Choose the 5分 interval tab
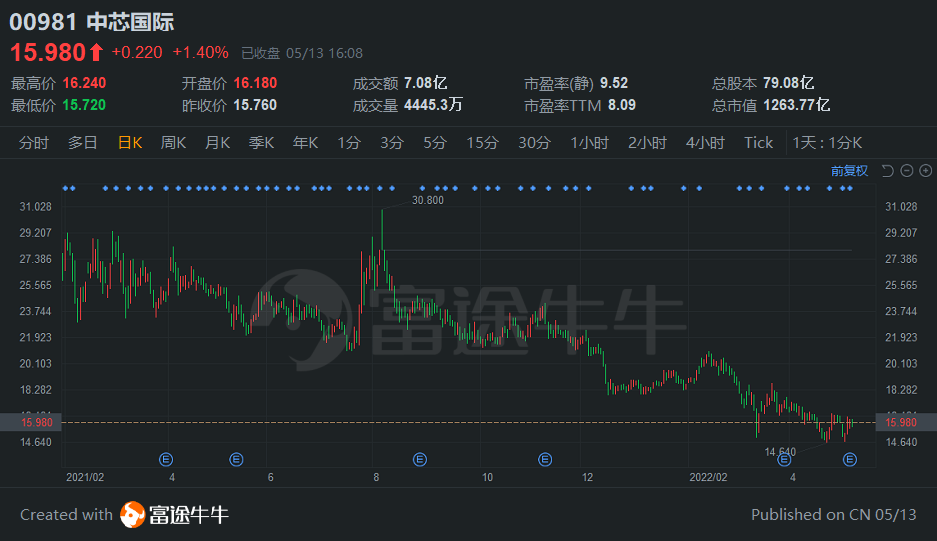The height and width of the screenshot is (541, 937). pos(435,143)
